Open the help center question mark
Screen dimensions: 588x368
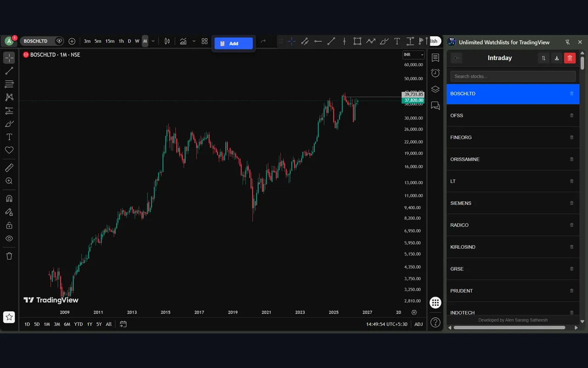click(435, 322)
